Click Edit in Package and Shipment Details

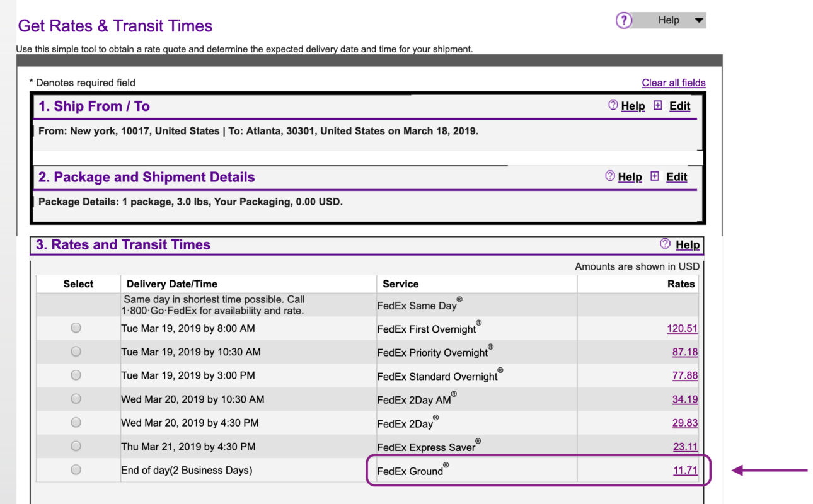pyautogui.click(x=676, y=177)
